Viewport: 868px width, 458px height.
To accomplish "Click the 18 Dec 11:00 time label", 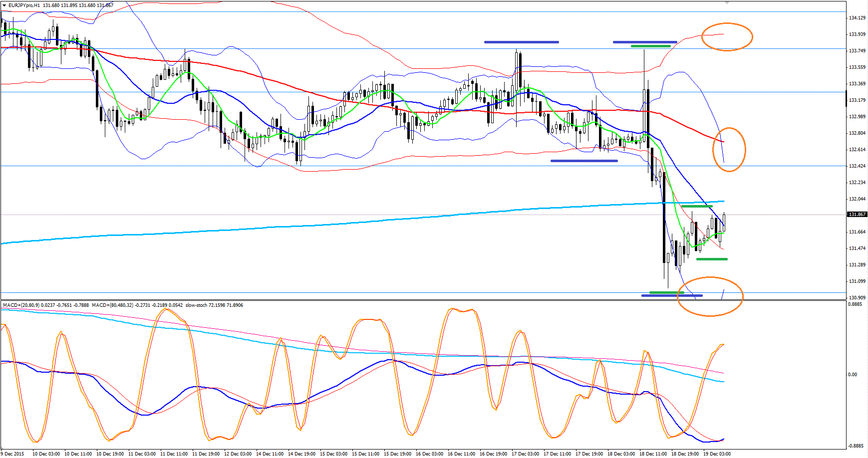I will [653, 454].
